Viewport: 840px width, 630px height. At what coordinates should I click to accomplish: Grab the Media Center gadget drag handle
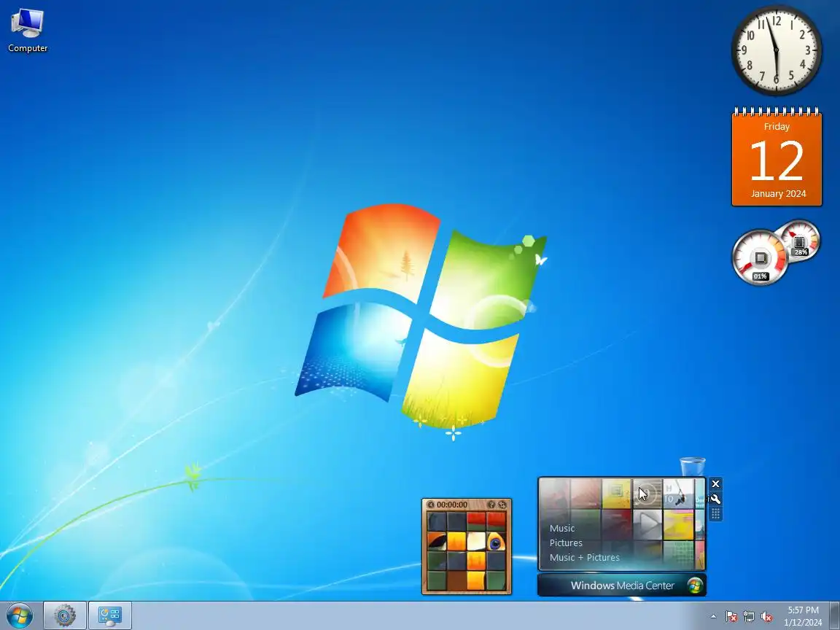[715, 514]
